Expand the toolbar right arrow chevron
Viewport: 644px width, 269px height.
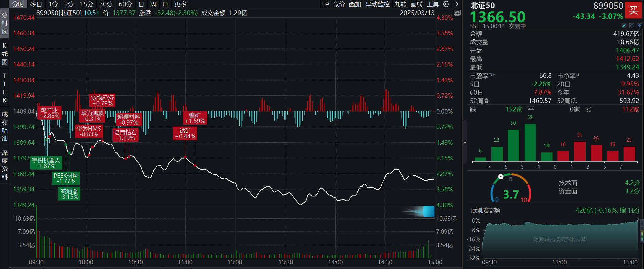point(457,4)
